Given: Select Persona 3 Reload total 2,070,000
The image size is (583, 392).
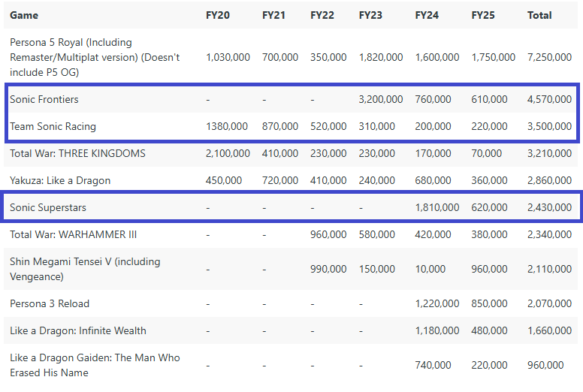Looking at the screenshot, I should point(549,303).
